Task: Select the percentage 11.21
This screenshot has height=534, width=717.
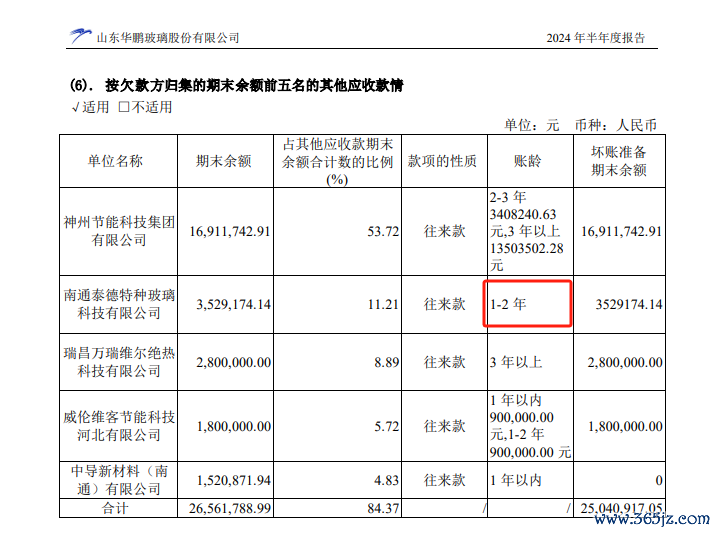Action: (x=383, y=304)
